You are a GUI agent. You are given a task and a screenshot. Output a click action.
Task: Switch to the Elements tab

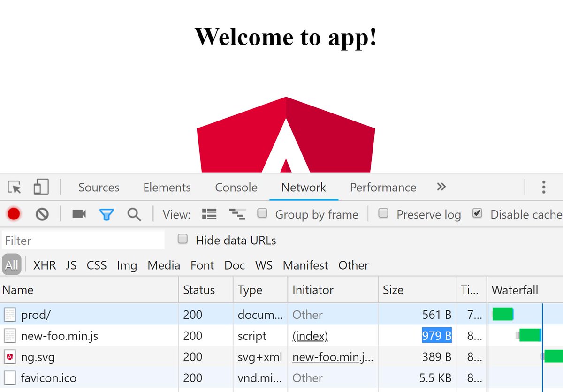coord(167,188)
